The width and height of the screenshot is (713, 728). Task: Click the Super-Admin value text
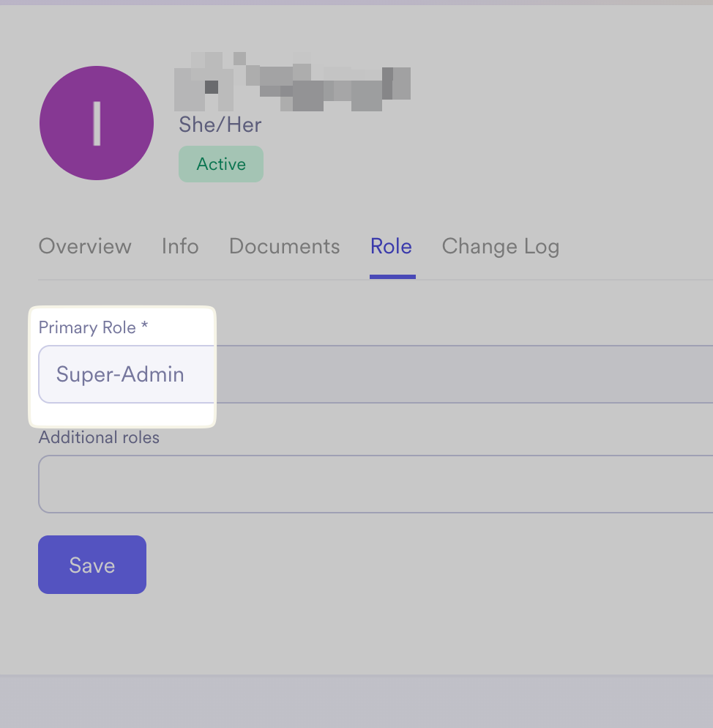point(120,374)
